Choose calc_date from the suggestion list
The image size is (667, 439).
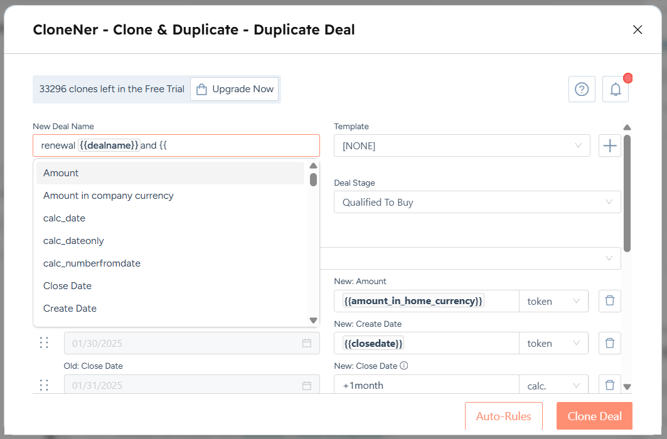[170, 218]
